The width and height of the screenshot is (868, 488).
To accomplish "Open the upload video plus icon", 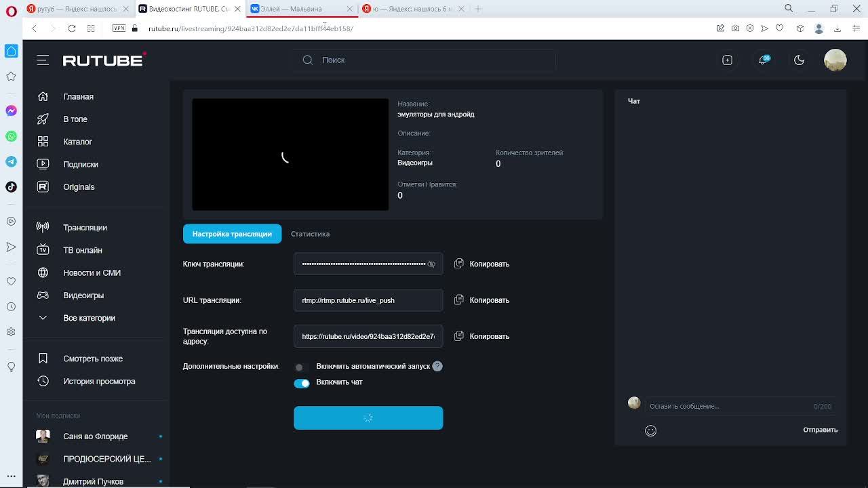I will click(x=727, y=60).
